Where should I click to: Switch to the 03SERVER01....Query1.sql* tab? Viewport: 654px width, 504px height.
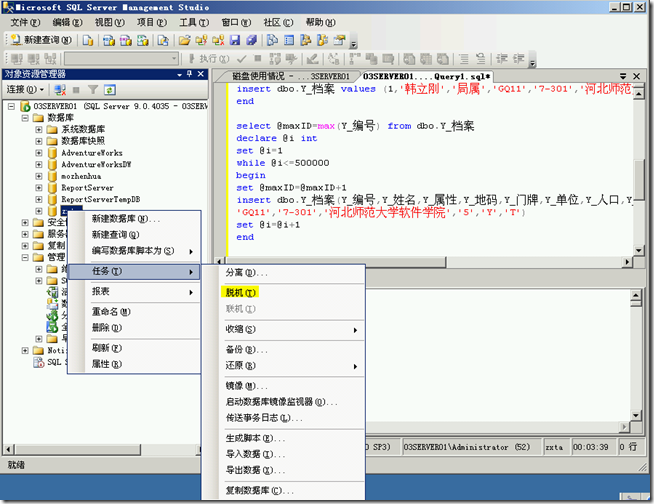click(426, 76)
